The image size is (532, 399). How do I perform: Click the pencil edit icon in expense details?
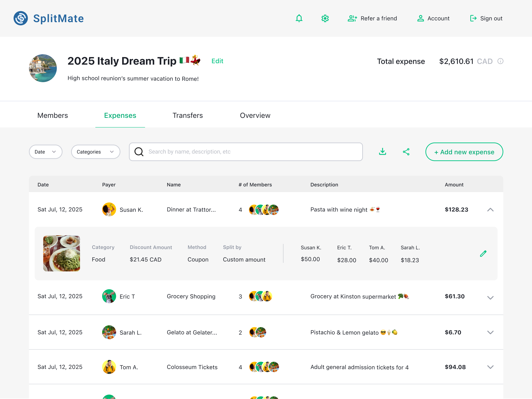click(483, 254)
